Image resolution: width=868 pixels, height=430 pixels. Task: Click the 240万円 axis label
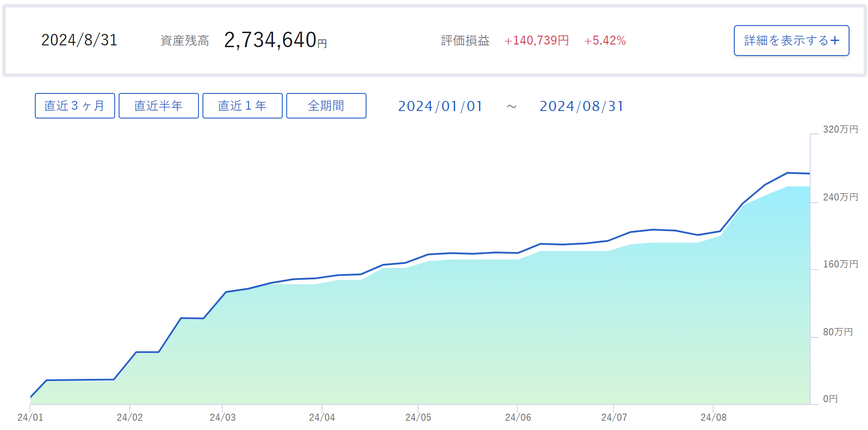[841, 197]
